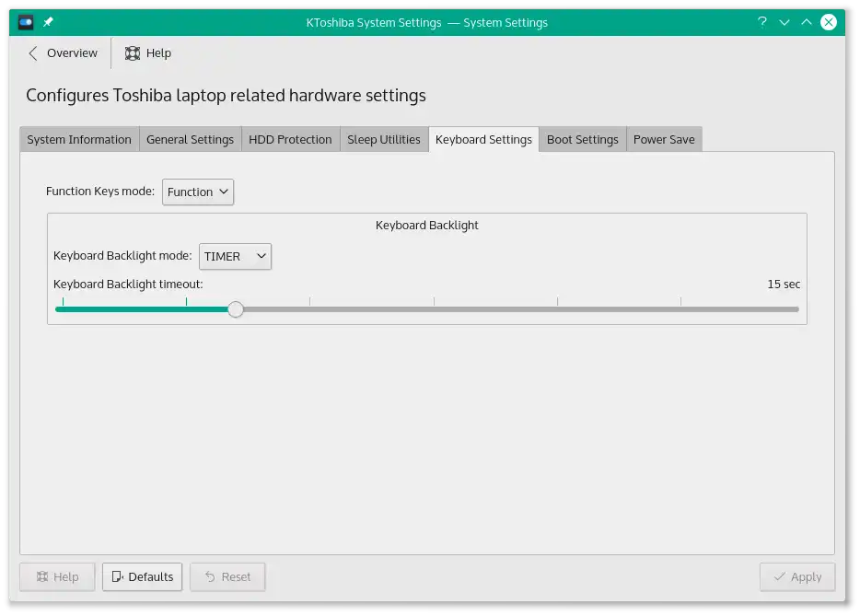Image resolution: width=860 pixels, height=616 pixels.
Task: Select the Keyboard Settings tab
Action: [483, 139]
